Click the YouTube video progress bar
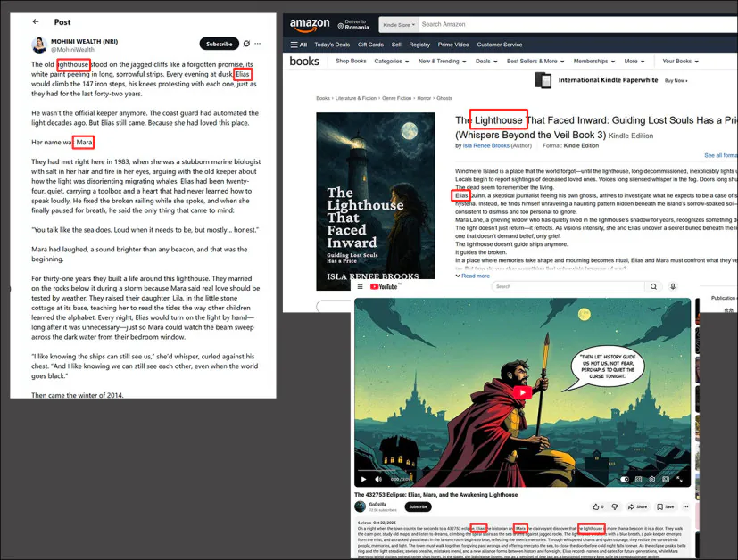 click(522, 470)
